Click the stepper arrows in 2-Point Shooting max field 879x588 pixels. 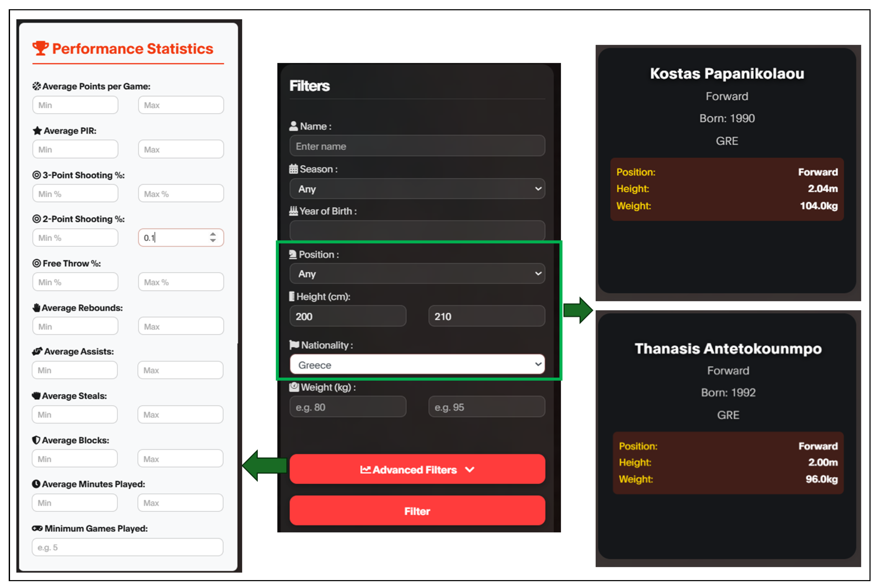(x=213, y=237)
